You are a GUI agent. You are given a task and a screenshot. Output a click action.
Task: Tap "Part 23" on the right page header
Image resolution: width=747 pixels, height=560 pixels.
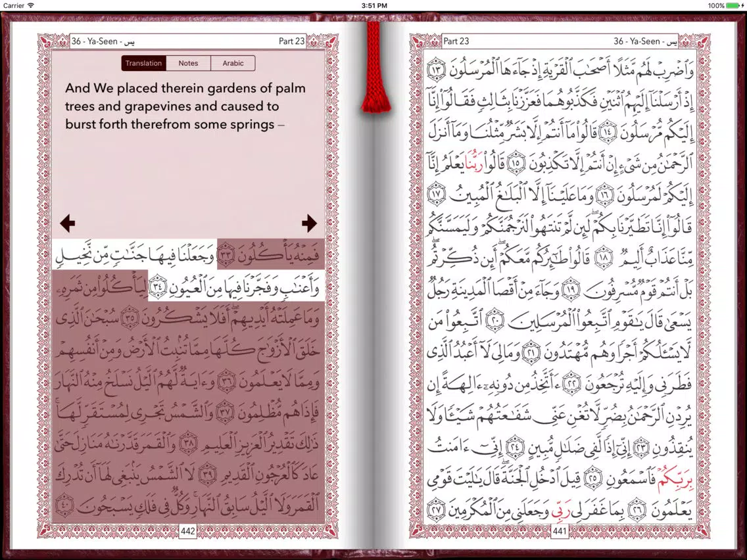click(x=456, y=41)
